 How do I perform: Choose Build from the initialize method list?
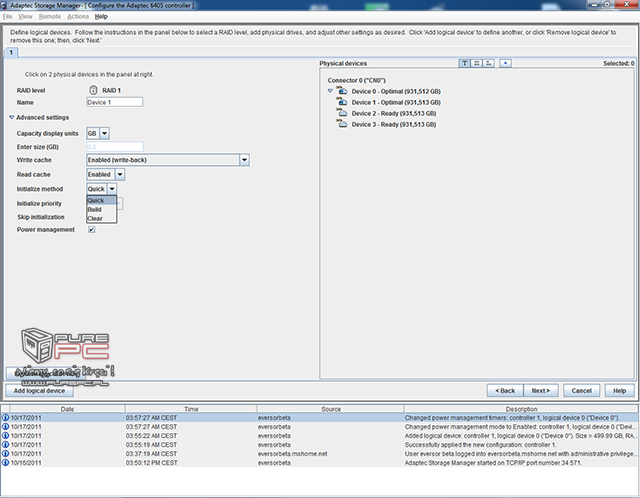coord(102,209)
